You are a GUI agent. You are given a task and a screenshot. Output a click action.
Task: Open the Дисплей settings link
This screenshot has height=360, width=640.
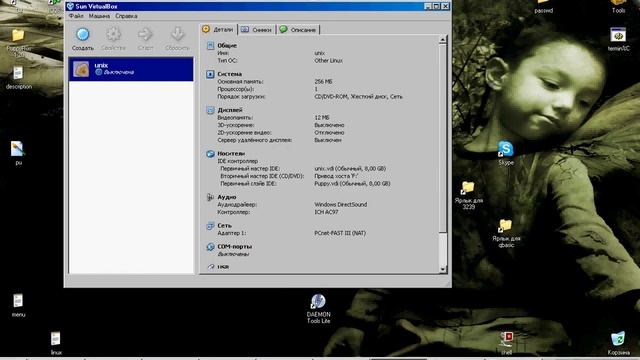point(230,110)
